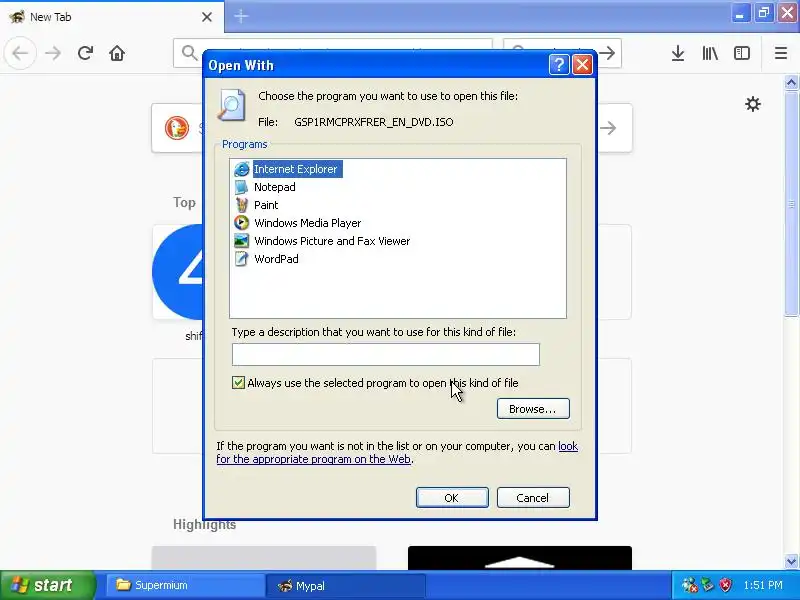
Task: Select Windows Media Player entry
Action: (308, 223)
